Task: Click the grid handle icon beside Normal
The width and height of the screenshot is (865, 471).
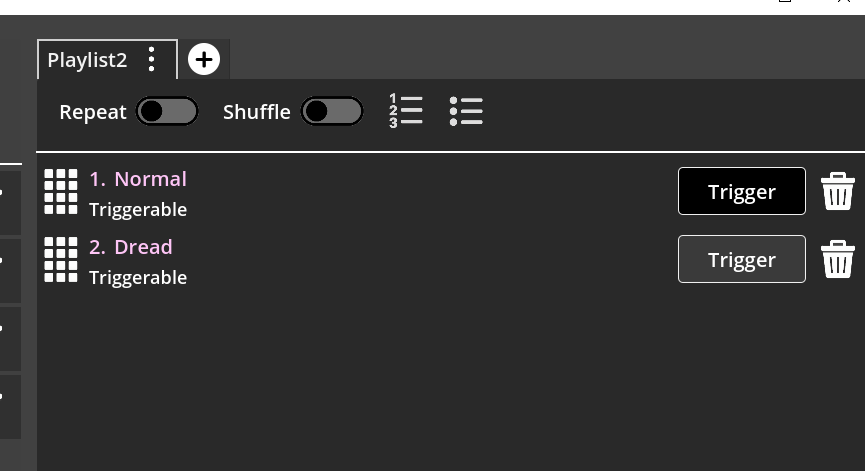Action: (61, 191)
